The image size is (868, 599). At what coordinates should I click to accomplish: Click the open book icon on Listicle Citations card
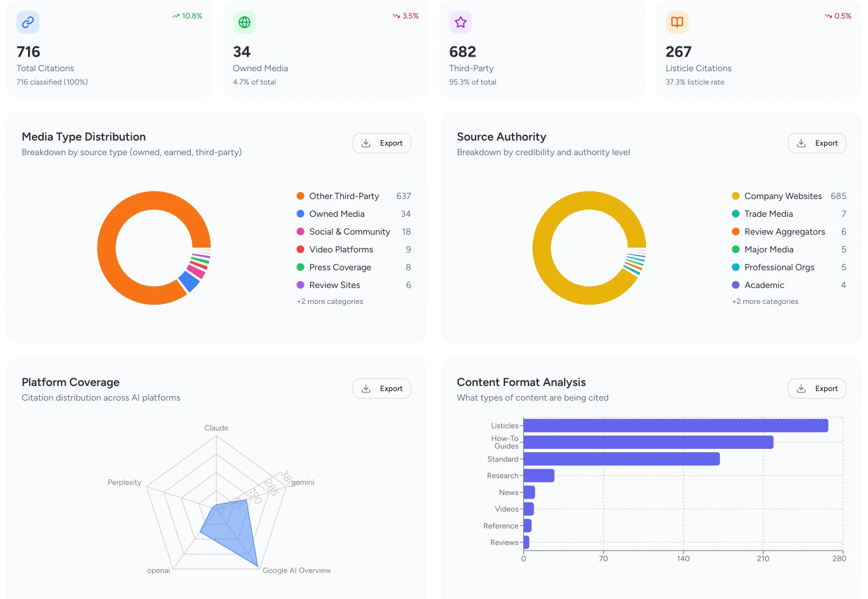[x=677, y=22]
